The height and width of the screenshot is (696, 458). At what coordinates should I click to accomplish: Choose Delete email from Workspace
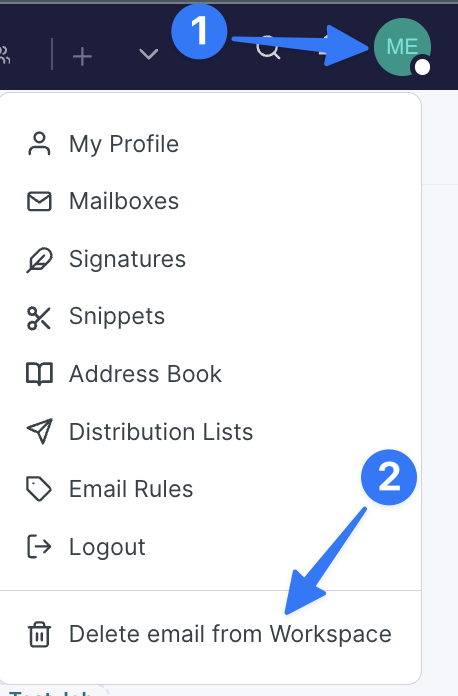tap(230, 634)
